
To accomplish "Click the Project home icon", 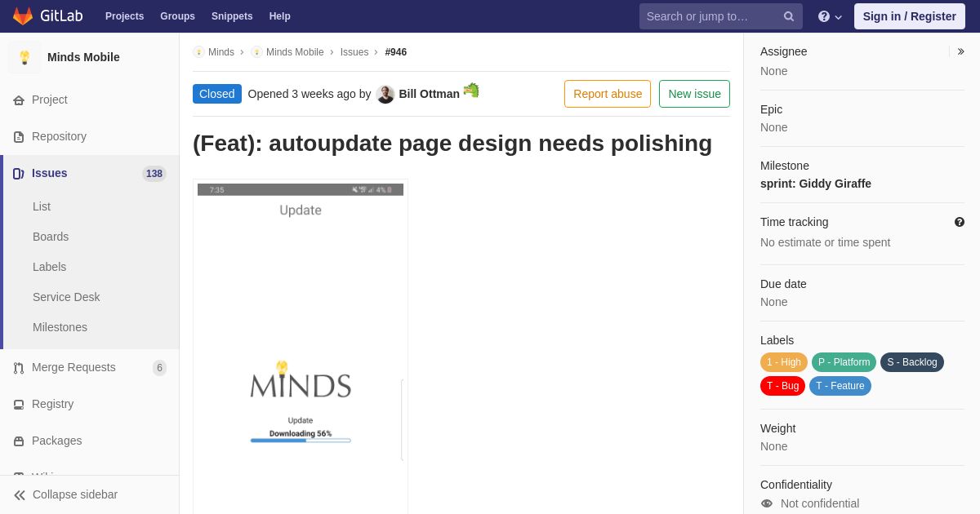I will pyautogui.click(x=19, y=100).
